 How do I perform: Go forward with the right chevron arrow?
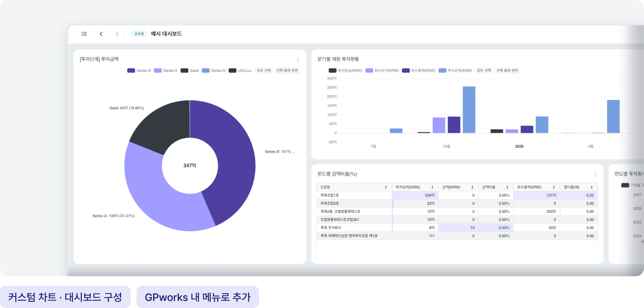[117, 34]
